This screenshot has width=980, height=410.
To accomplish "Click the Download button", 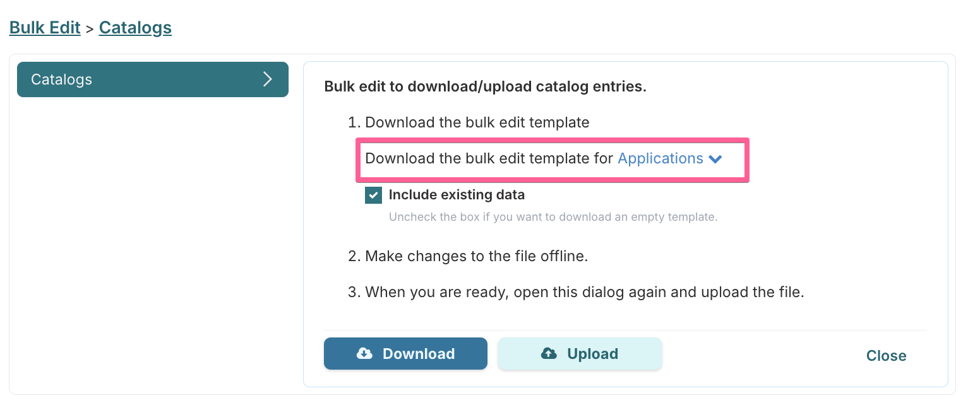I will coord(405,354).
